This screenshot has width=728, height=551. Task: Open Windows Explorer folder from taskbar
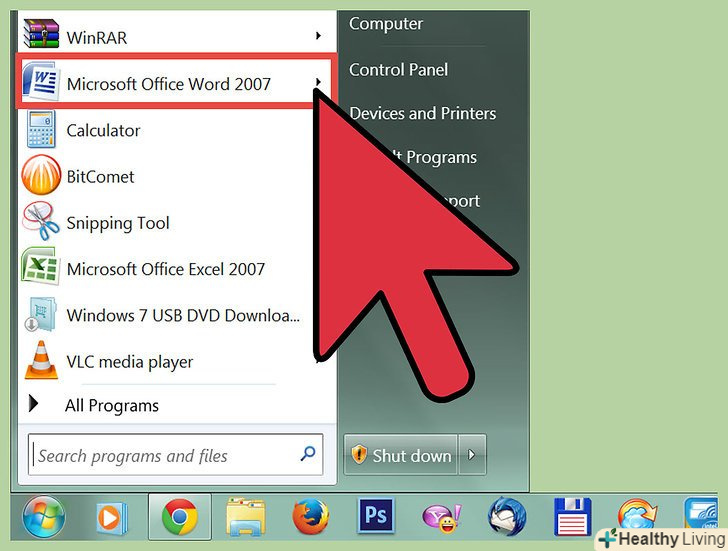pos(245,517)
